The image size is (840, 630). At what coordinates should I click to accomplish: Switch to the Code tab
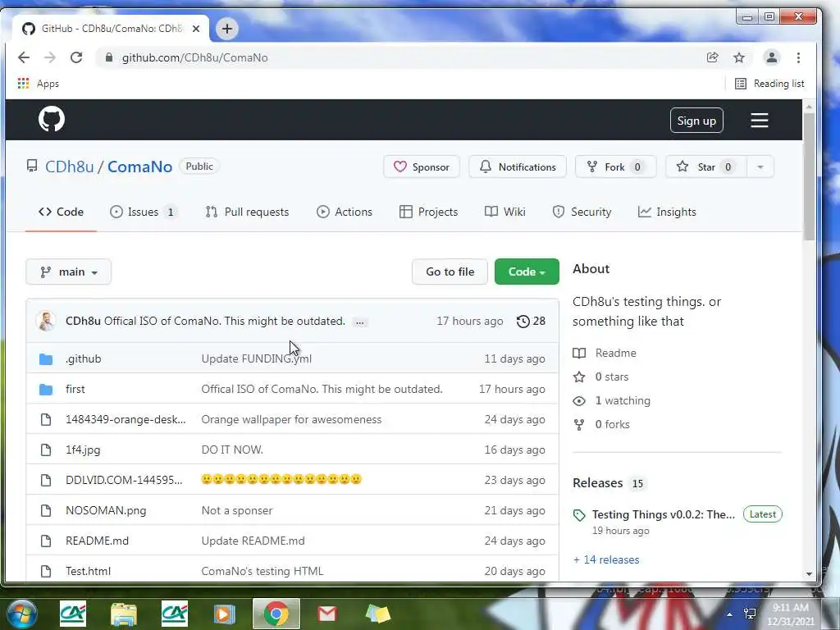click(x=61, y=212)
